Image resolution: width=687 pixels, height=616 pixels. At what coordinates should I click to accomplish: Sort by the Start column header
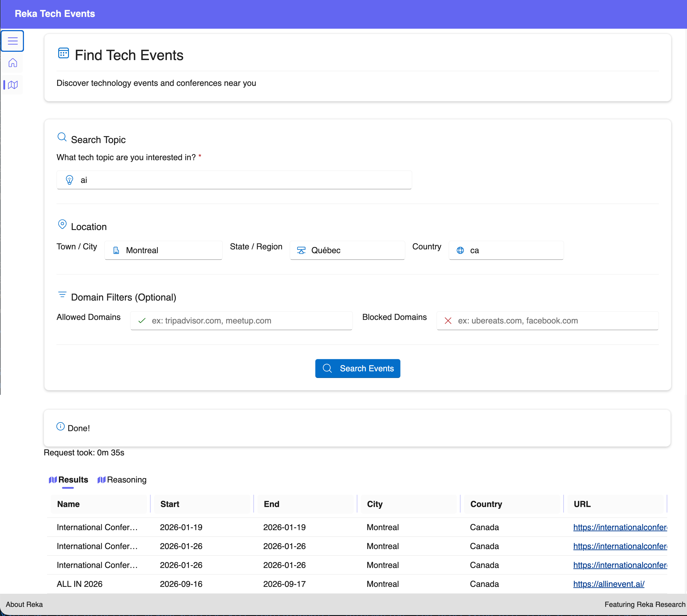click(170, 504)
